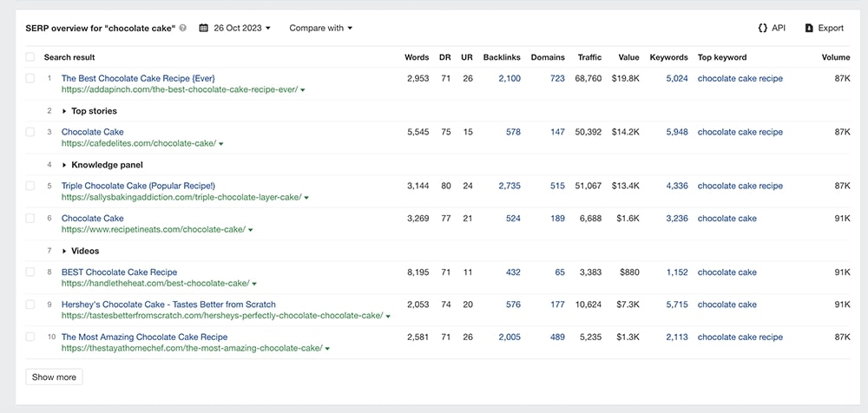Click keywords value 1,152
Screen dimensions: 868x413
click(677, 272)
